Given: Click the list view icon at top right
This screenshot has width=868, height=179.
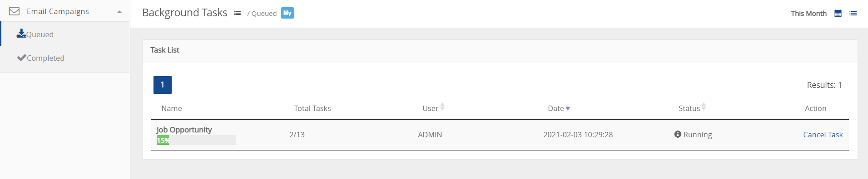Looking at the screenshot, I should coord(853,13).
